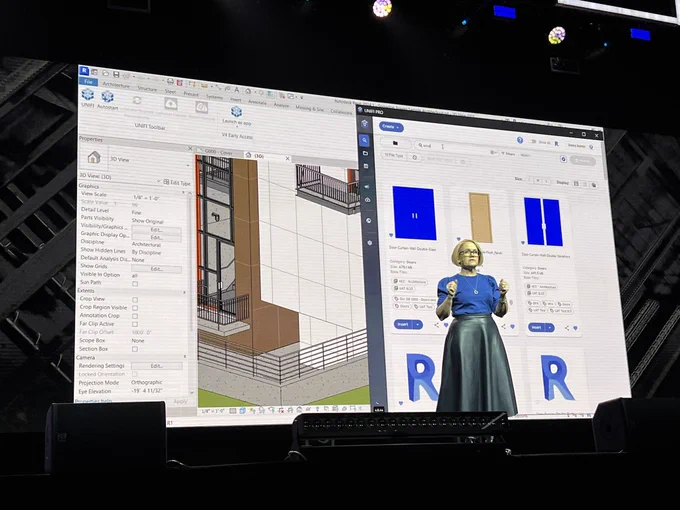
Task: Open the File Type filter dropdown
Action: [x=394, y=155]
